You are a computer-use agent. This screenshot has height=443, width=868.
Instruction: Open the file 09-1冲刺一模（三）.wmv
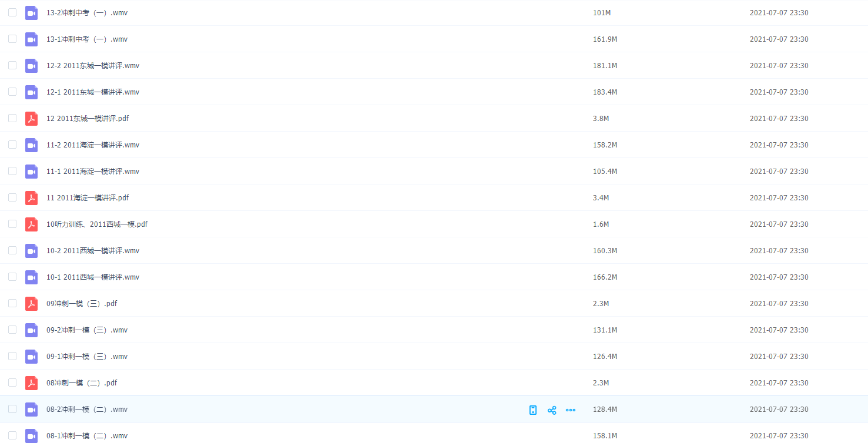click(87, 357)
